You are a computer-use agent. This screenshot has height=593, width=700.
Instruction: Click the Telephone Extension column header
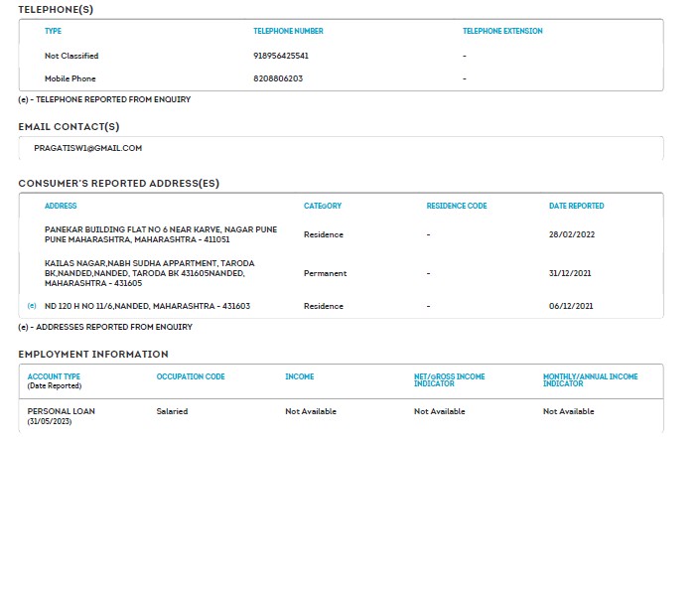pos(502,31)
